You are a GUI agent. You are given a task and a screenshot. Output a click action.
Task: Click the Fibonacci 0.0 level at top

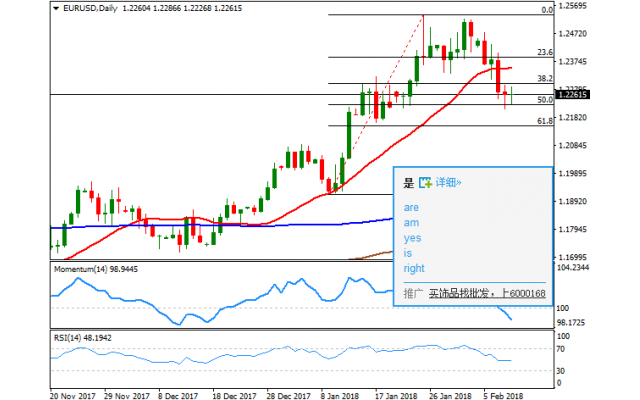click(547, 10)
